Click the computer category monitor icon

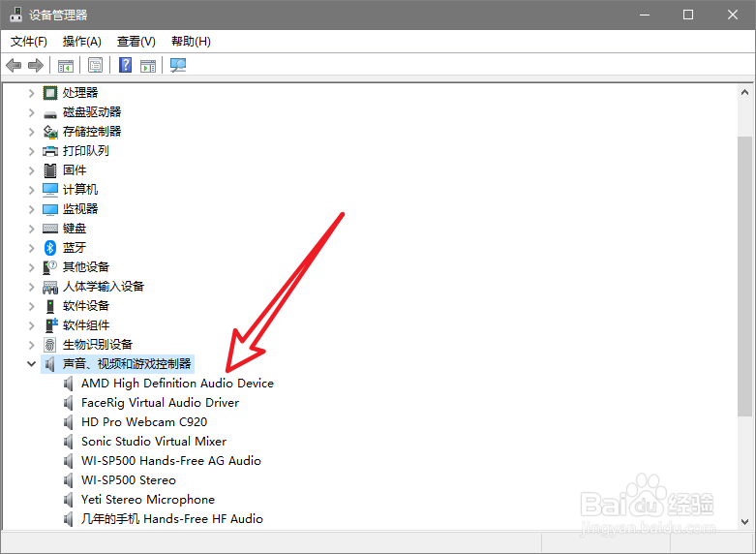point(50,190)
